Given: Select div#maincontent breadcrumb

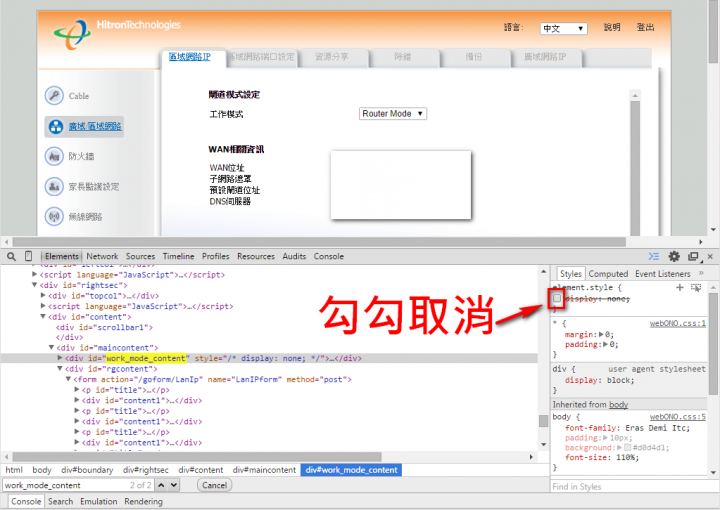Looking at the screenshot, I should click(264, 470).
